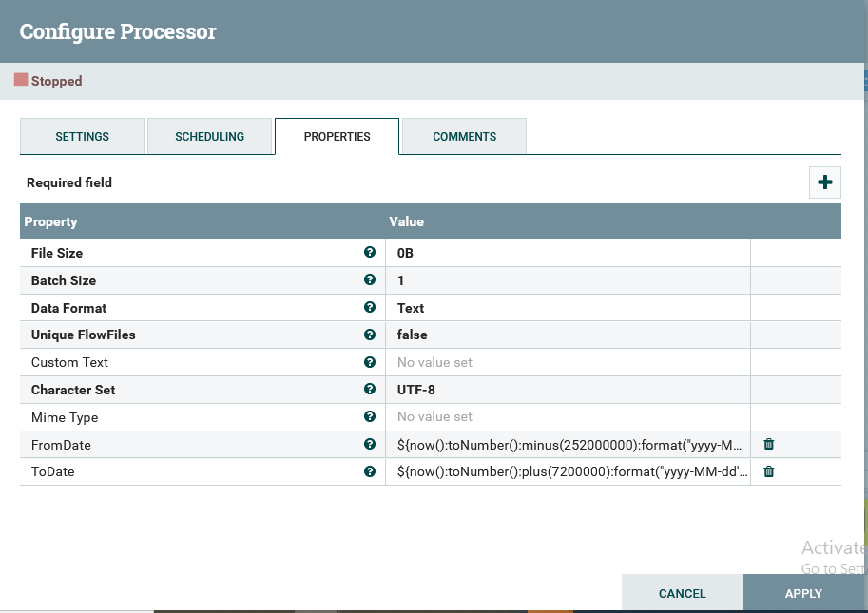Select the Character Set property name
The width and height of the screenshot is (868, 613).
click(73, 390)
